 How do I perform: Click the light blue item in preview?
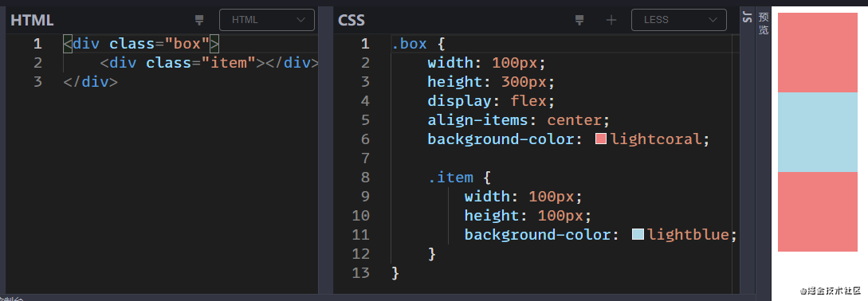(818, 132)
